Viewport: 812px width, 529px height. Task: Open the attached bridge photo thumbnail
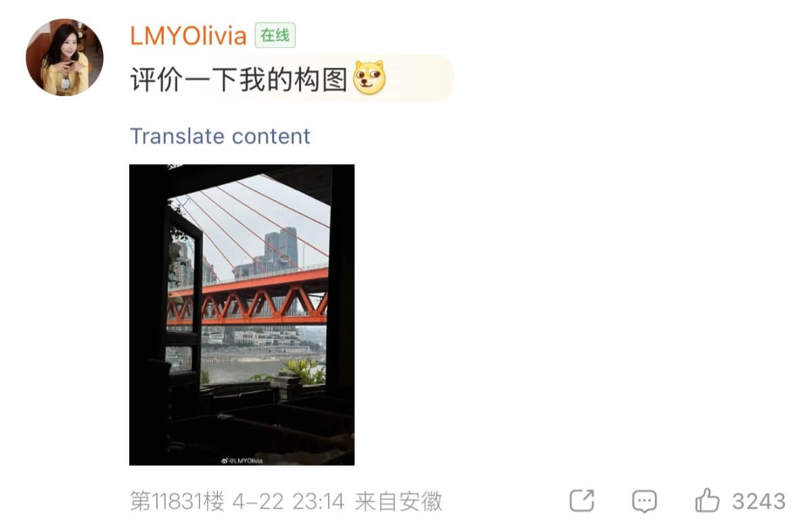click(242, 315)
